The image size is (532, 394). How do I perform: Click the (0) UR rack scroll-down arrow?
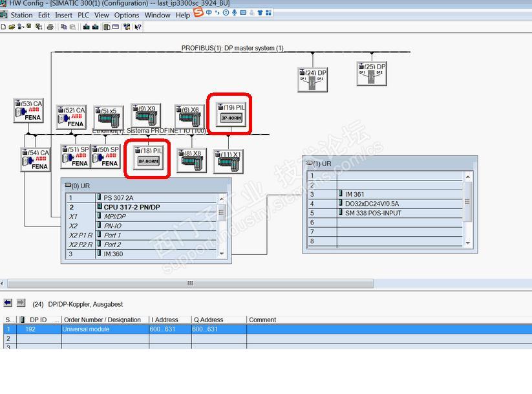(x=222, y=254)
